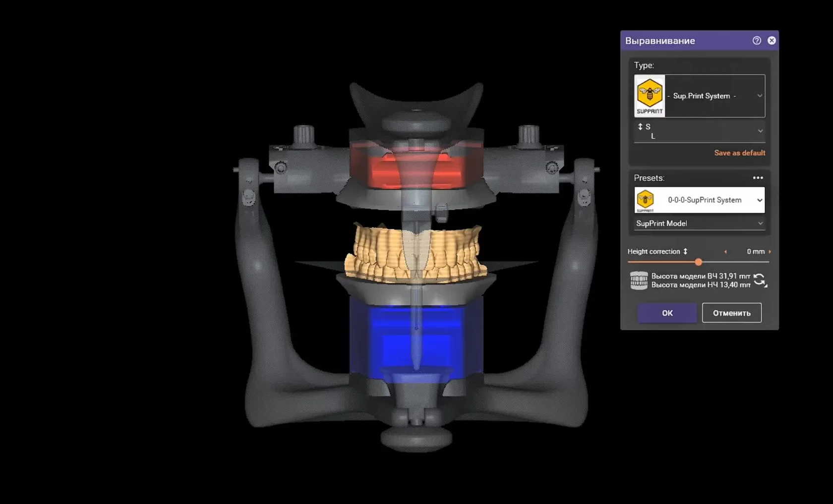The height and width of the screenshot is (504, 833).
Task: Increase height correction with right arrow
Action: click(770, 252)
